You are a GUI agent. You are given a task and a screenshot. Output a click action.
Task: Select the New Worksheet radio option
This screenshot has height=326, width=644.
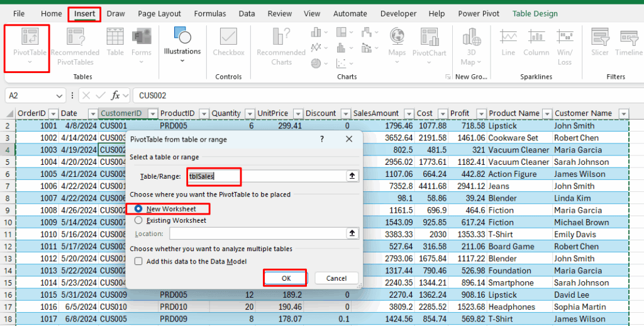tap(139, 209)
